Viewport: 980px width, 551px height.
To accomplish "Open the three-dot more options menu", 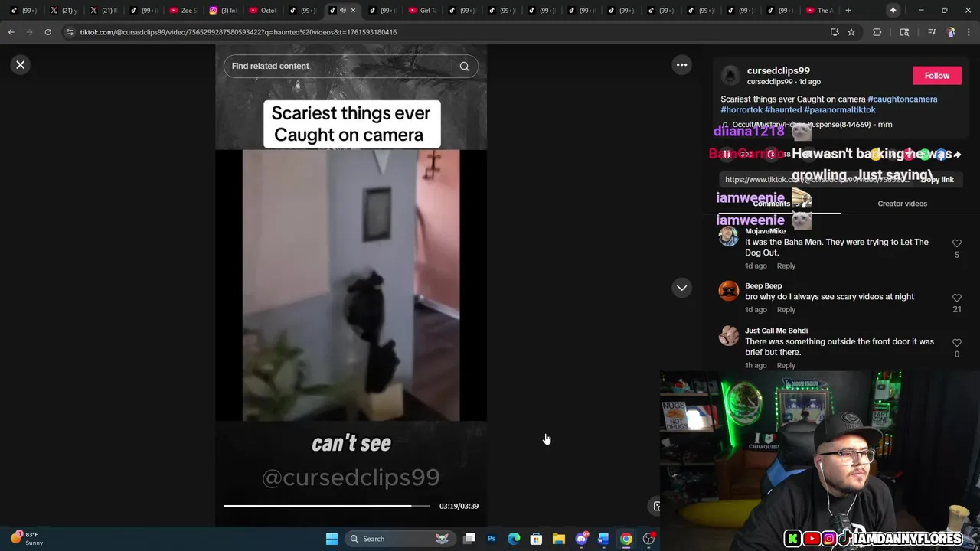I will [x=681, y=65].
